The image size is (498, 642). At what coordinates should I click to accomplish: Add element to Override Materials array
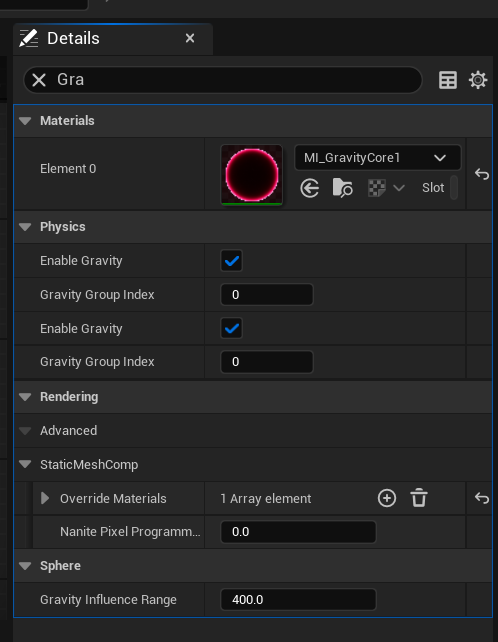point(387,498)
